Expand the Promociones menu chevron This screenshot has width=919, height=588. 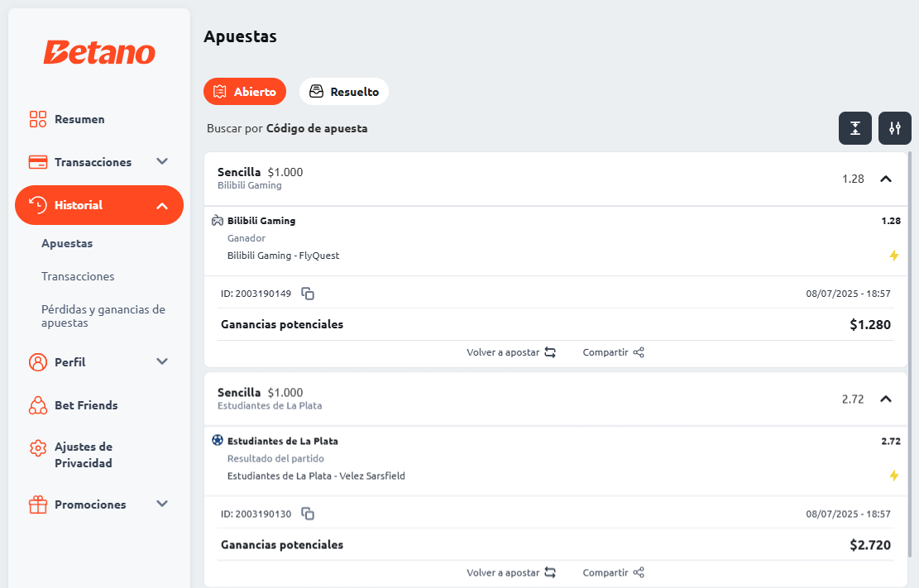162,504
